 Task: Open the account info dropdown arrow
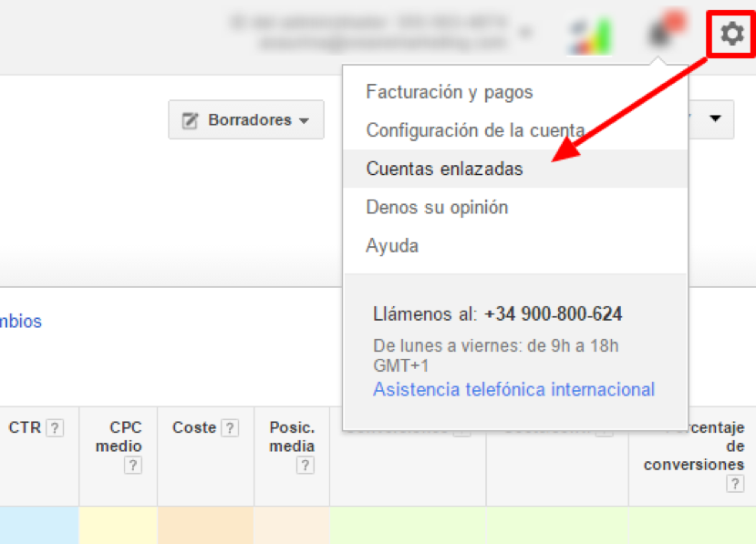click(525, 29)
